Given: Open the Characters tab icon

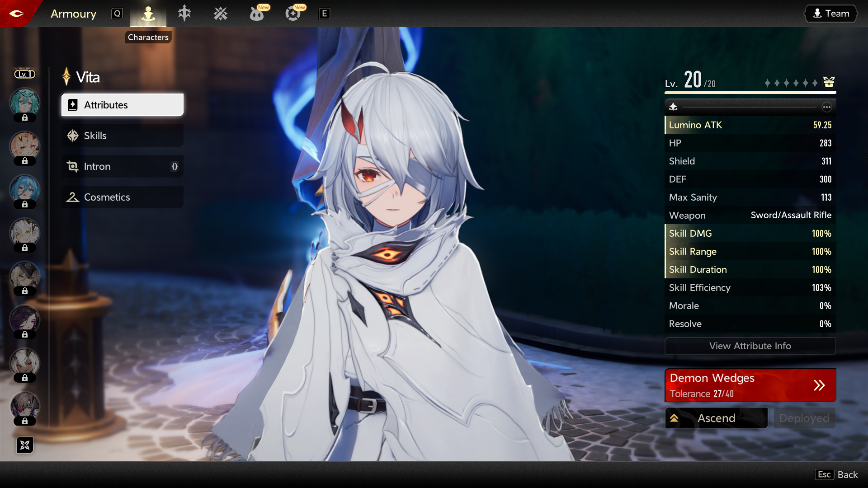Looking at the screenshot, I should [148, 14].
